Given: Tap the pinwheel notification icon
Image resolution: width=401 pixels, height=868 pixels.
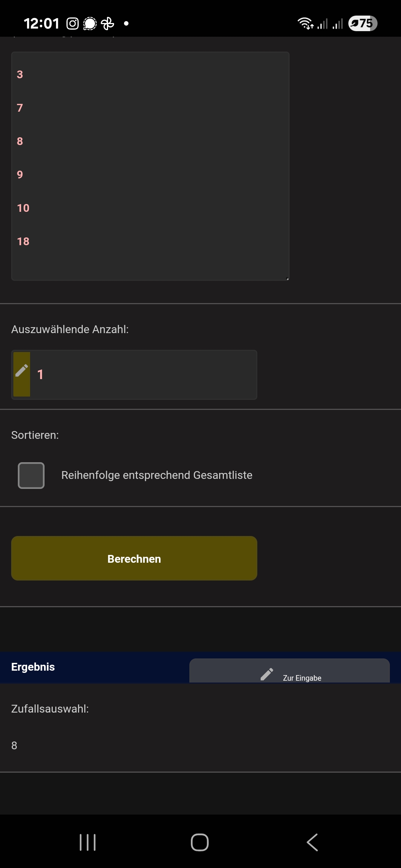Looking at the screenshot, I should click(x=108, y=24).
